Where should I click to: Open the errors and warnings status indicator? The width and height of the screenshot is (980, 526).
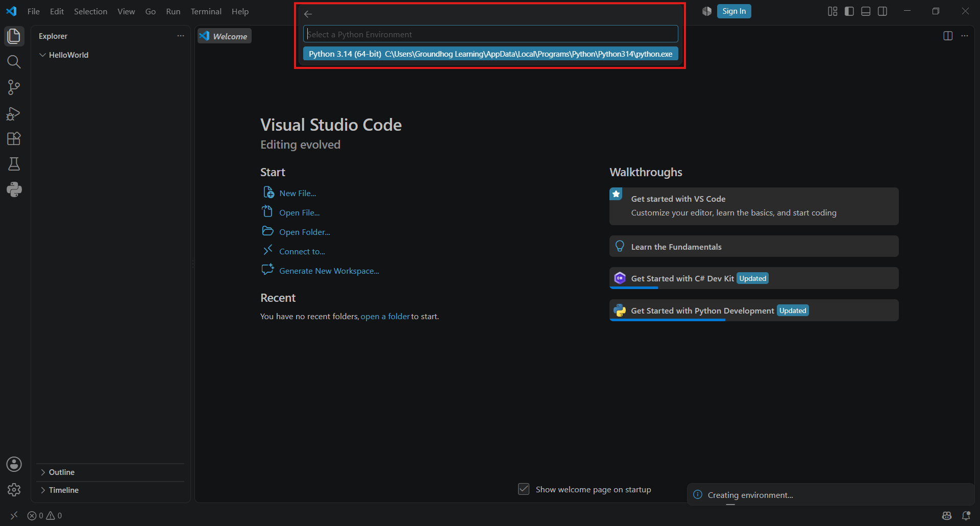coord(45,516)
